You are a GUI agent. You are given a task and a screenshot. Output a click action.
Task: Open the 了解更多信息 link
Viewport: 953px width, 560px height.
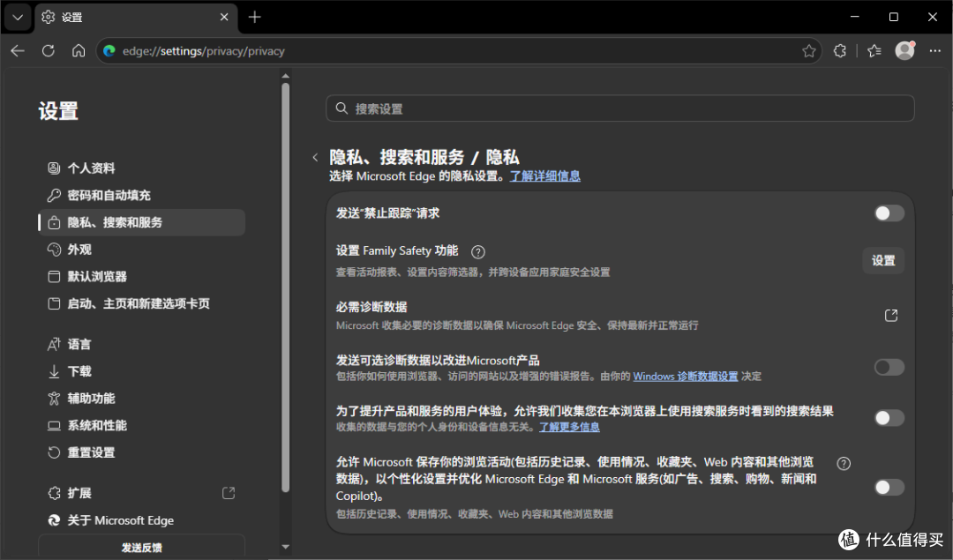click(x=569, y=427)
